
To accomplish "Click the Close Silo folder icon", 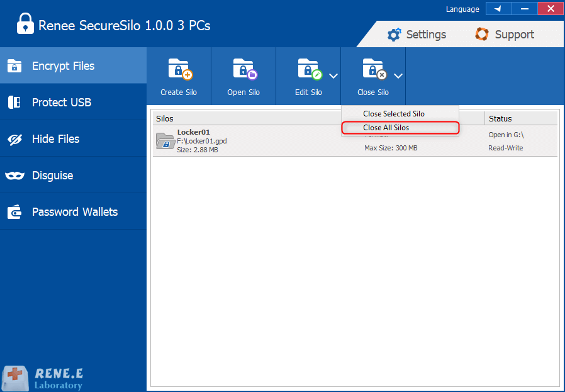I will [x=373, y=69].
